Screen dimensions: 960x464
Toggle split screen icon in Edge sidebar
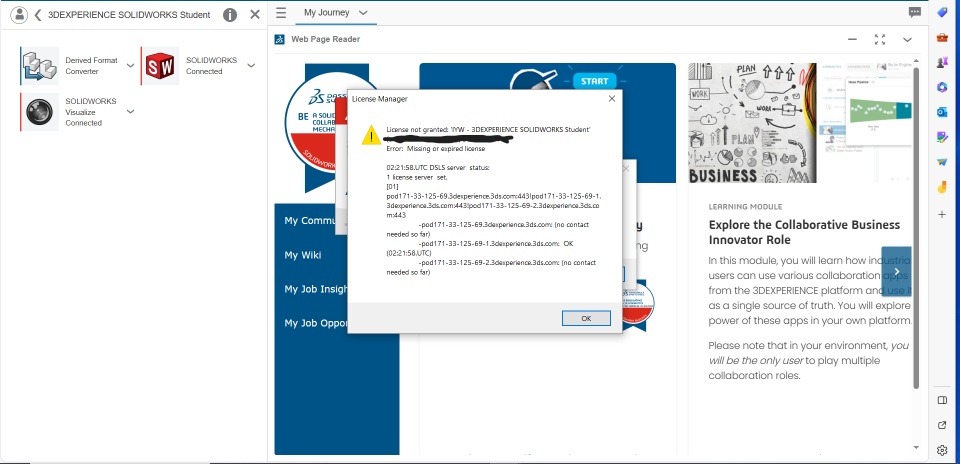(x=942, y=400)
